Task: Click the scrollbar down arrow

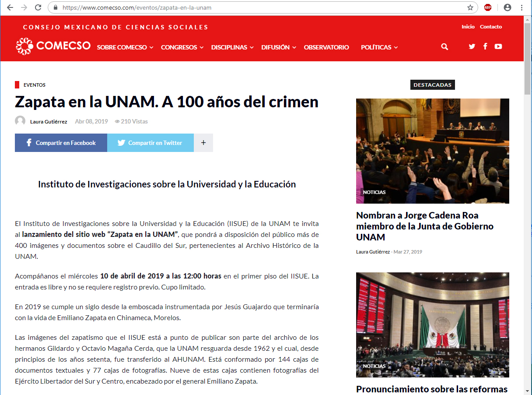Action: point(528,391)
